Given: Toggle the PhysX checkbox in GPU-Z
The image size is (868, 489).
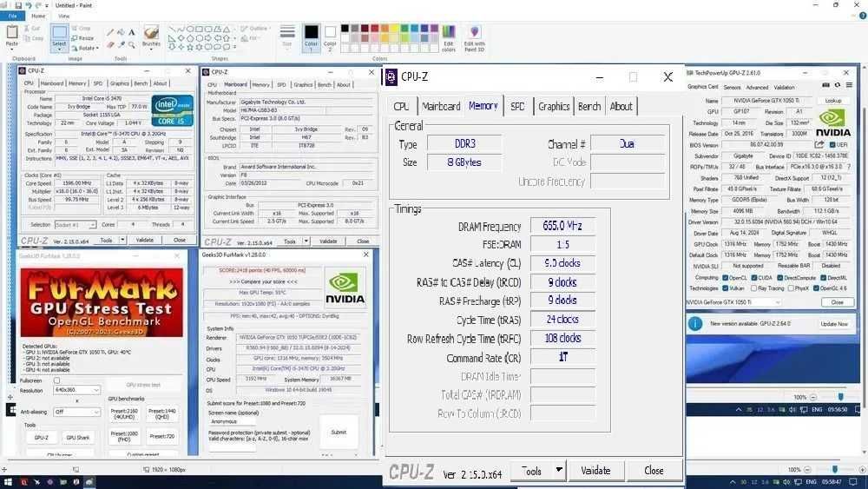Looking at the screenshot, I should [791, 288].
